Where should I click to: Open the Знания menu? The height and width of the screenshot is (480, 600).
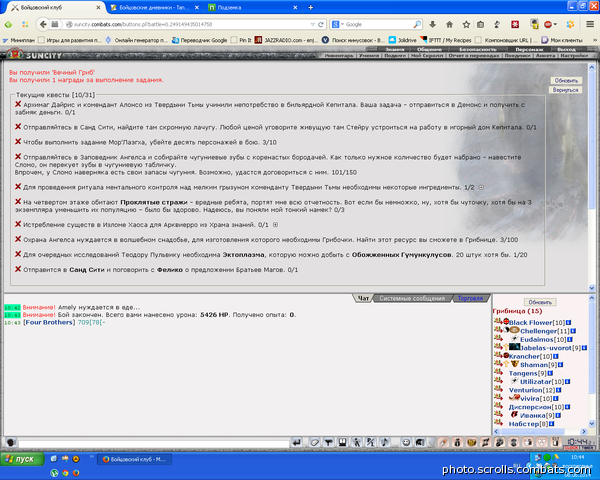(395, 49)
